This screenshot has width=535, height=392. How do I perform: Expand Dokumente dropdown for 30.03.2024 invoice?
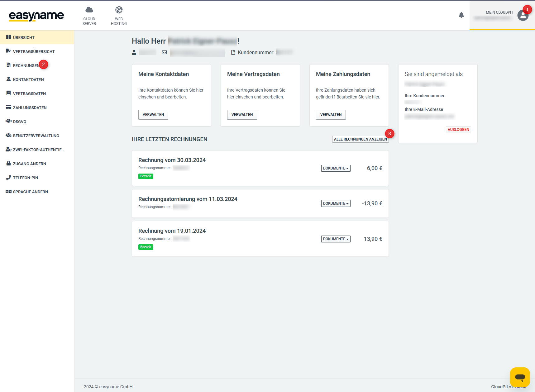tap(336, 168)
